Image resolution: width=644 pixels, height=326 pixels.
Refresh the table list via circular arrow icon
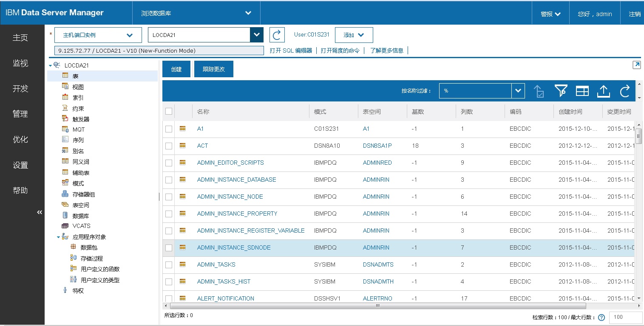pyautogui.click(x=624, y=90)
